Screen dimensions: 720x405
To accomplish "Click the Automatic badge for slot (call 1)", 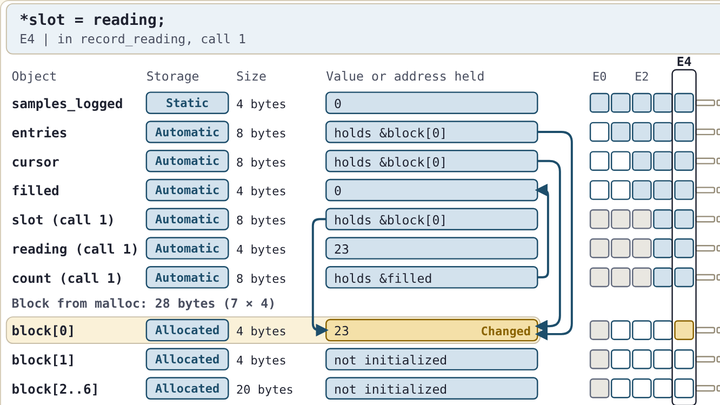I will pos(187,219).
